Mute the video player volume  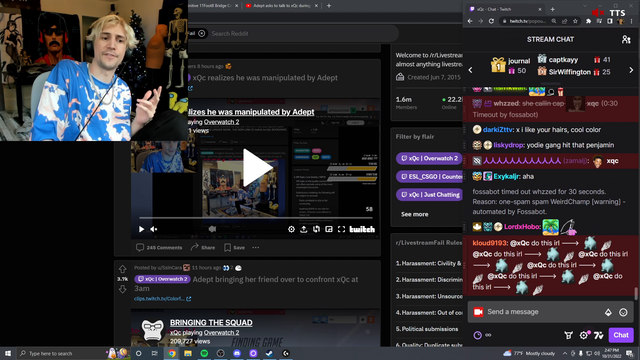[x=154, y=229]
